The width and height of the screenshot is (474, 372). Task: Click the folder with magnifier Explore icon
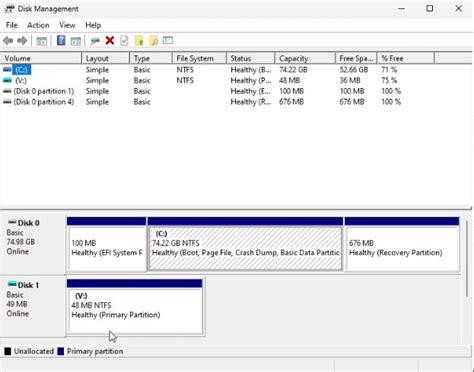[154, 41]
